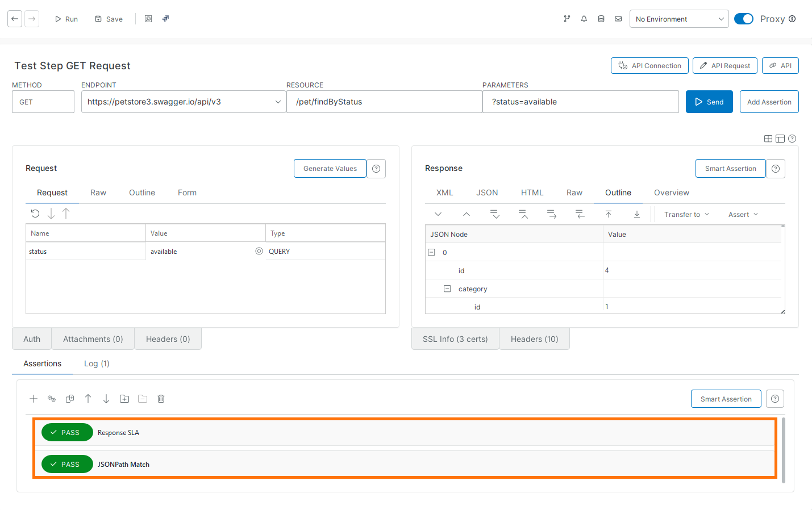The height and width of the screenshot is (510, 812).
Task: Switch to the JSON response tab
Action: tap(487, 193)
